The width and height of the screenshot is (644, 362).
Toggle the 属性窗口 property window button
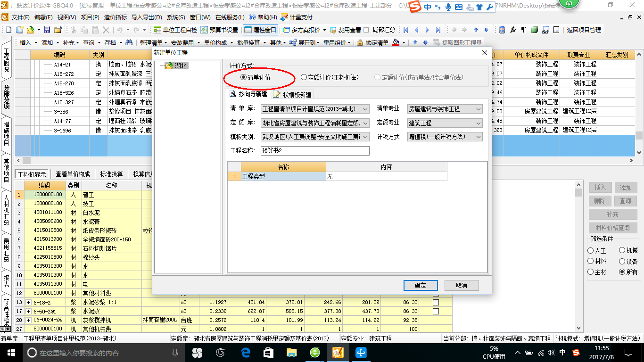(261, 30)
